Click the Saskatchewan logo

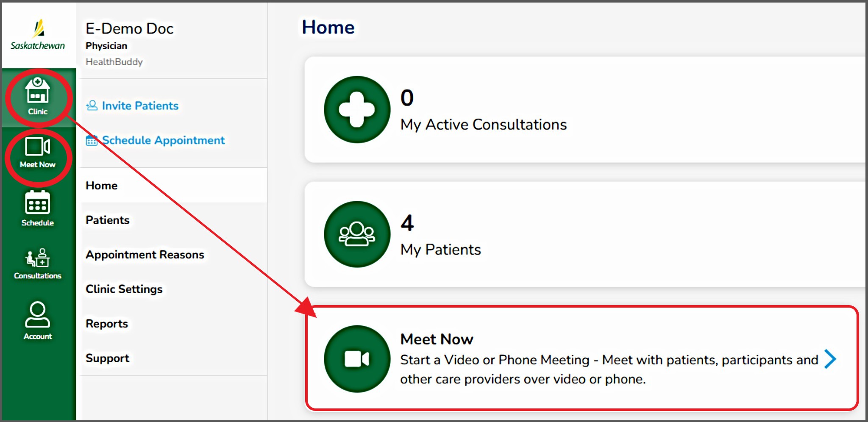click(x=38, y=35)
